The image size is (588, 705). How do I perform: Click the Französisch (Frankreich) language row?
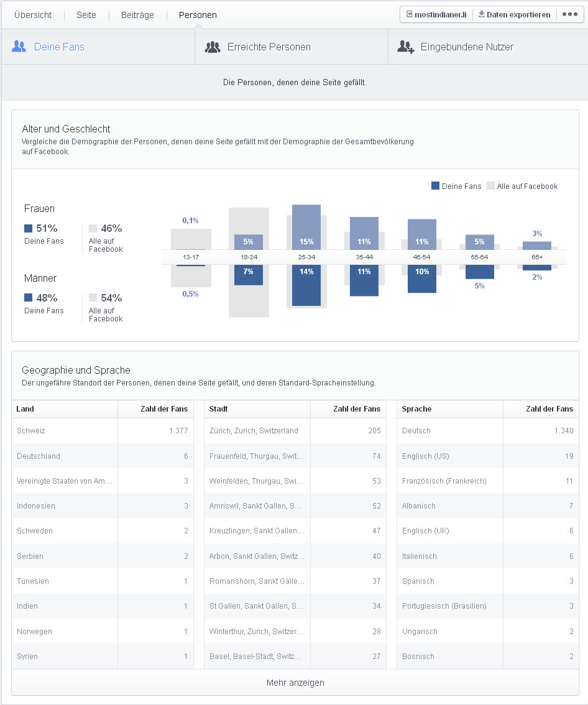[488, 481]
